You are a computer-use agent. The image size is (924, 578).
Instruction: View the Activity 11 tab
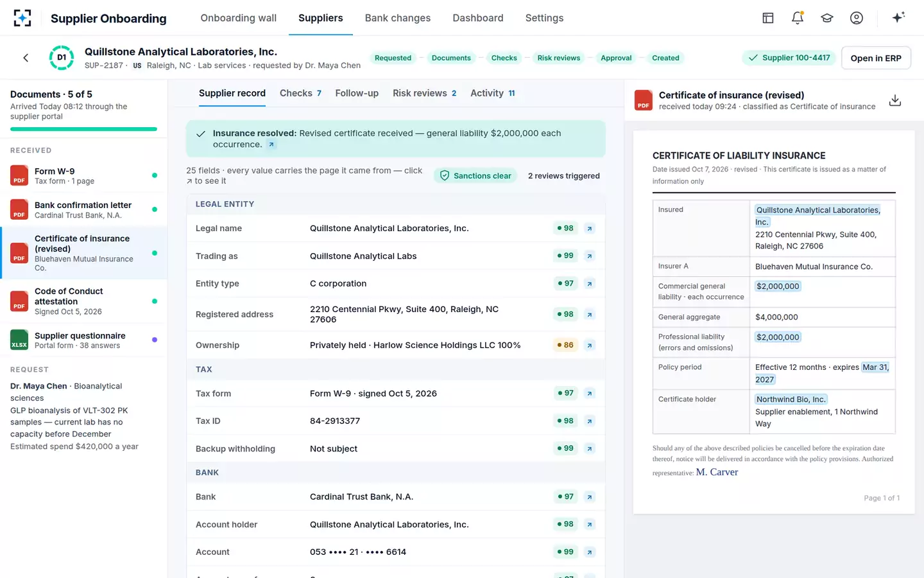coord(493,93)
